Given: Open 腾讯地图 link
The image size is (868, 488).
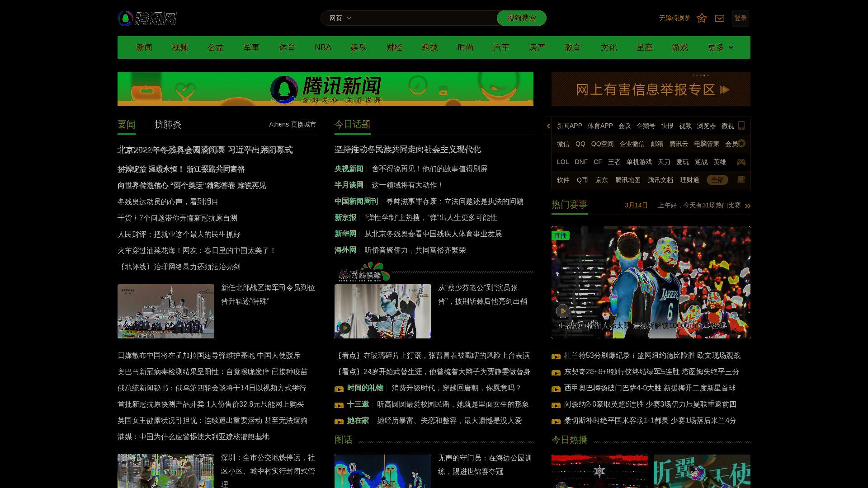Looking at the screenshot, I should [628, 180].
